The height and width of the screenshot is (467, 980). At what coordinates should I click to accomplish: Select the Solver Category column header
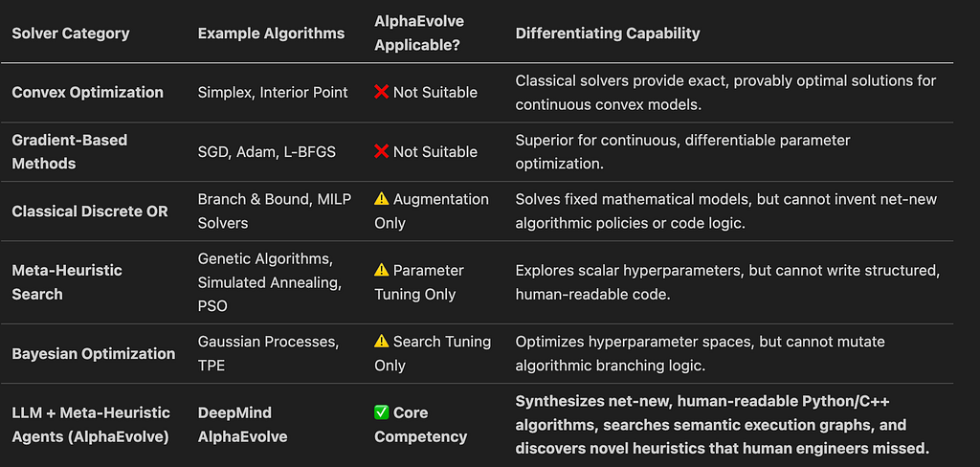[x=71, y=33]
